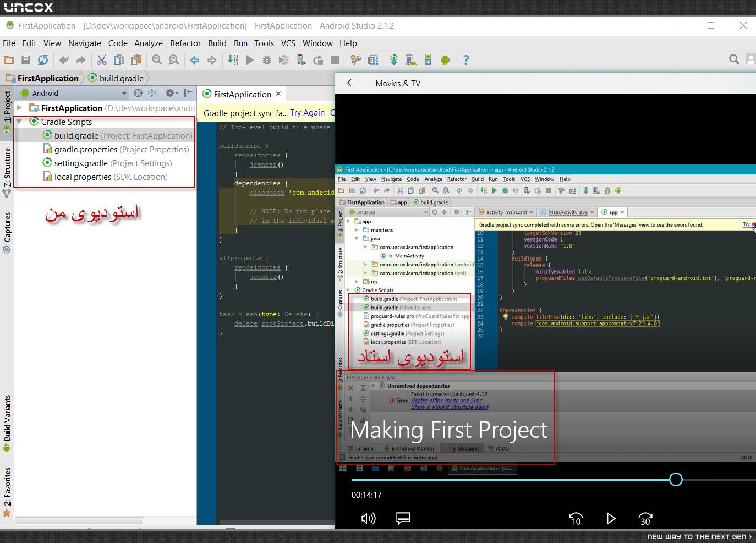Screen dimensions: 756x543
Task: Navigate Forward with the toolbar arrow
Action: (211, 60)
